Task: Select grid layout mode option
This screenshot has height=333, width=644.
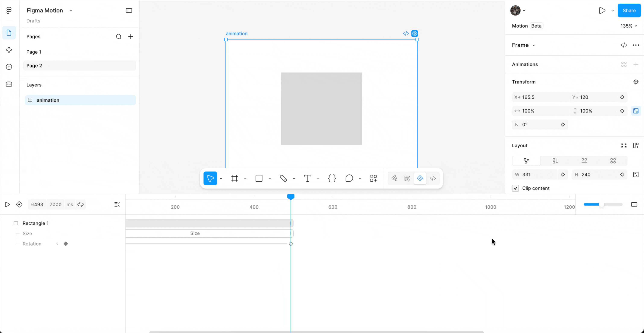Action: pyautogui.click(x=613, y=161)
